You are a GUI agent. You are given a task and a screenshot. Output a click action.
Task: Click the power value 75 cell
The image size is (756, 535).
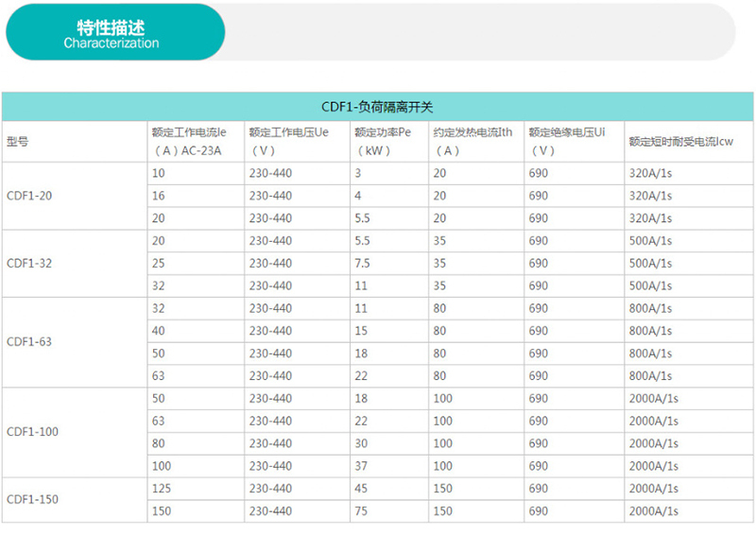coord(389,511)
